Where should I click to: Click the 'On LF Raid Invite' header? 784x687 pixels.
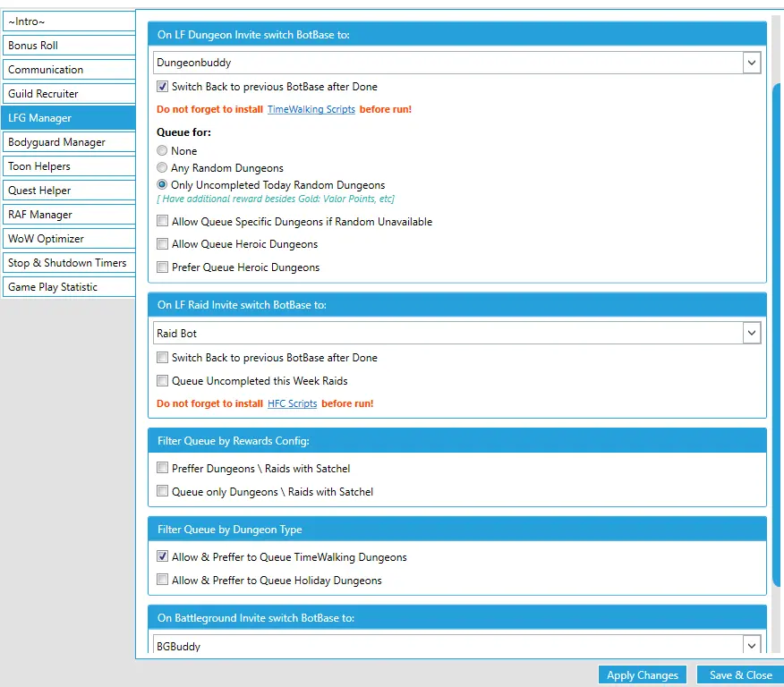457,305
